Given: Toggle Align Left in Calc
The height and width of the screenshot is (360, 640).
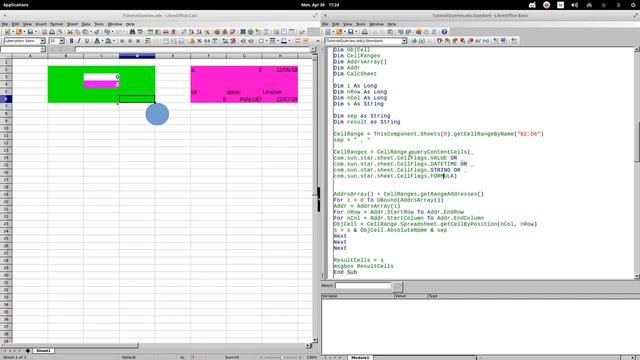Looking at the screenshot, I should [x=122, y=41].
